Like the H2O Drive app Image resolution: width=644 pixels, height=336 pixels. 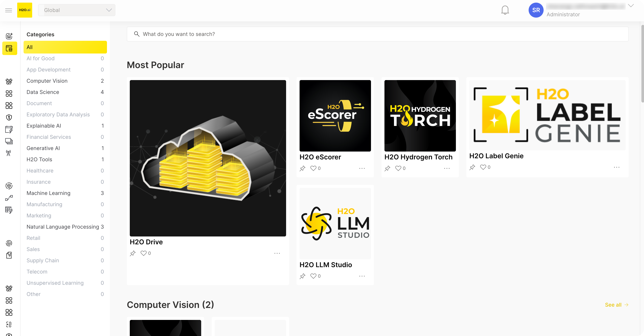coord(143,253)
